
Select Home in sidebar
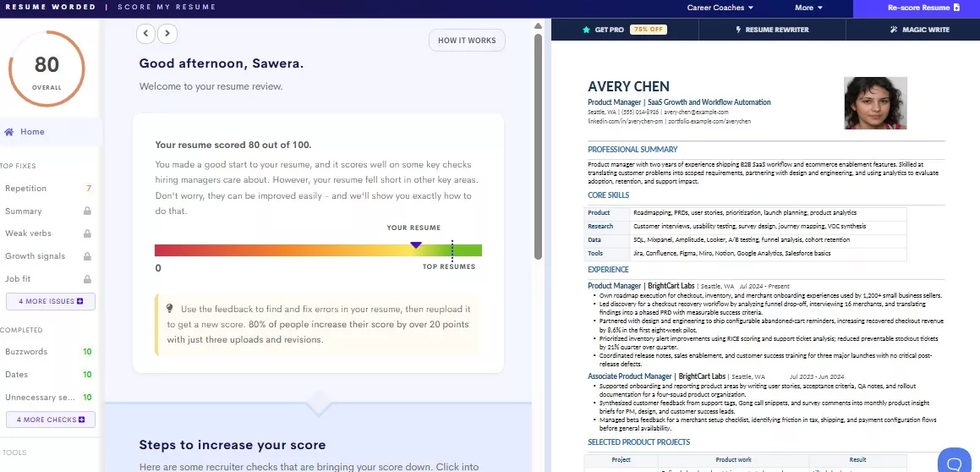[x=50, y=132]
